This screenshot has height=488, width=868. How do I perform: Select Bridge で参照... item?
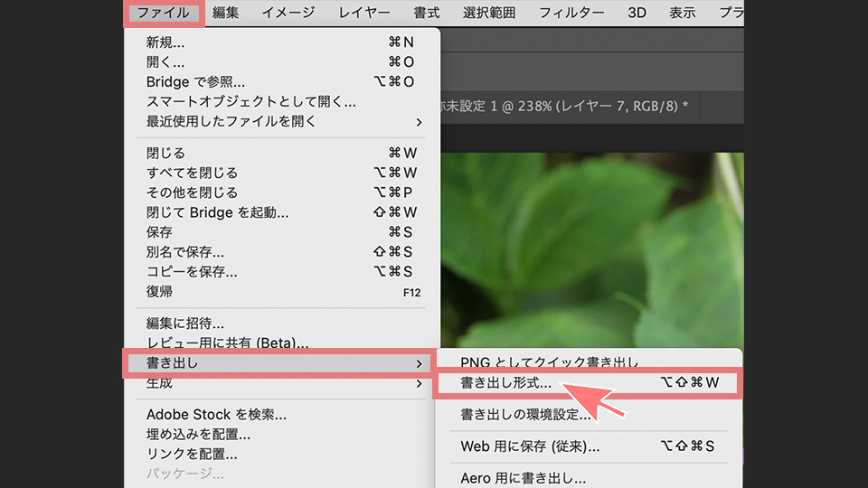(x=282, y=82)
